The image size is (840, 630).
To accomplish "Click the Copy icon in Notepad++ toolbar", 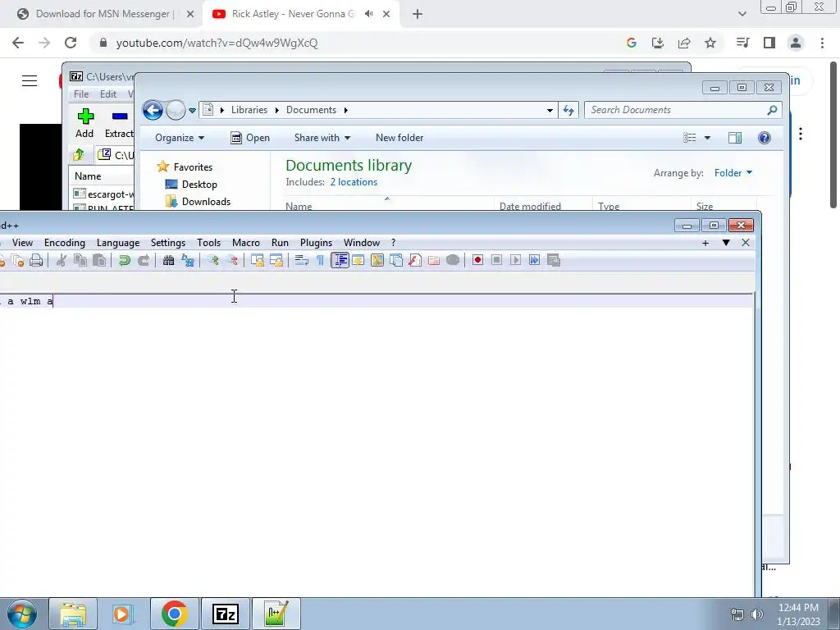I will click(80, 260).
